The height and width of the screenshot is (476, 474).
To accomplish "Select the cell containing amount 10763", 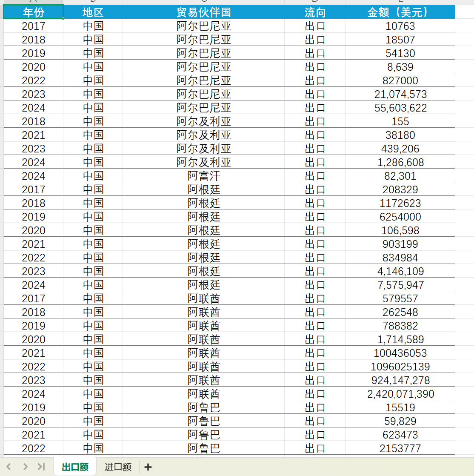I will point(400,26).
